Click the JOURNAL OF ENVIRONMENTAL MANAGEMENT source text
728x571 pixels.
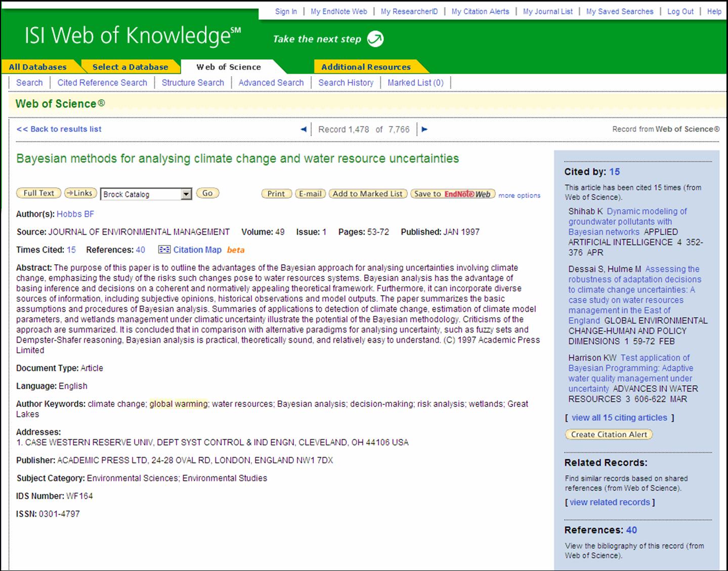pos(139,232)
